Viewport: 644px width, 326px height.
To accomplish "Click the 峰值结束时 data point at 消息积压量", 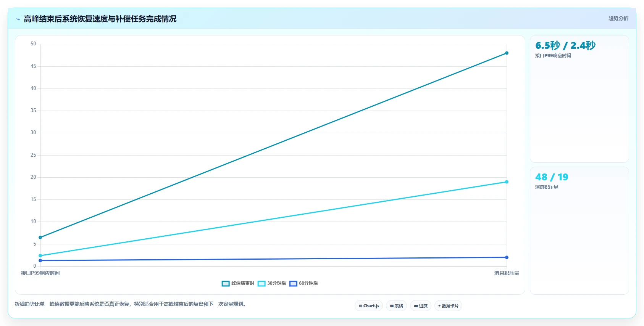I will 507,53.
